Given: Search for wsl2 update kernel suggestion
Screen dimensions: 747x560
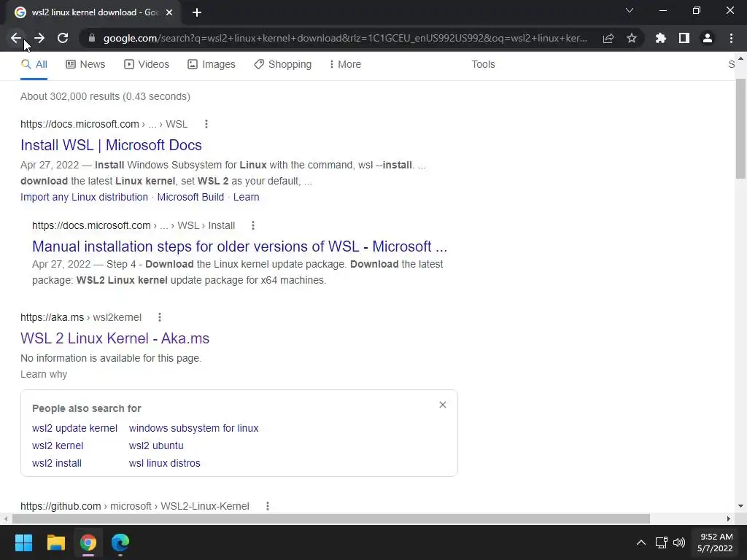Looking at the screenshot, I should pos(74,428).
